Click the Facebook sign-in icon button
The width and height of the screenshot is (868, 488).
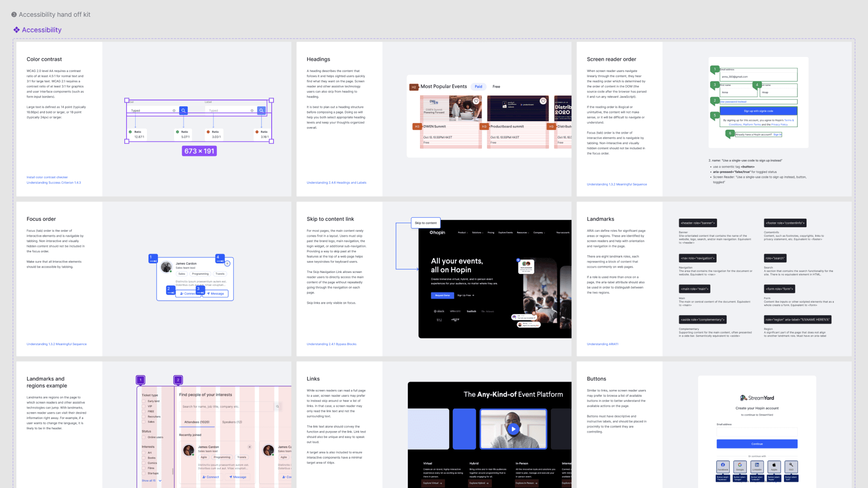(x=723, y=466)
